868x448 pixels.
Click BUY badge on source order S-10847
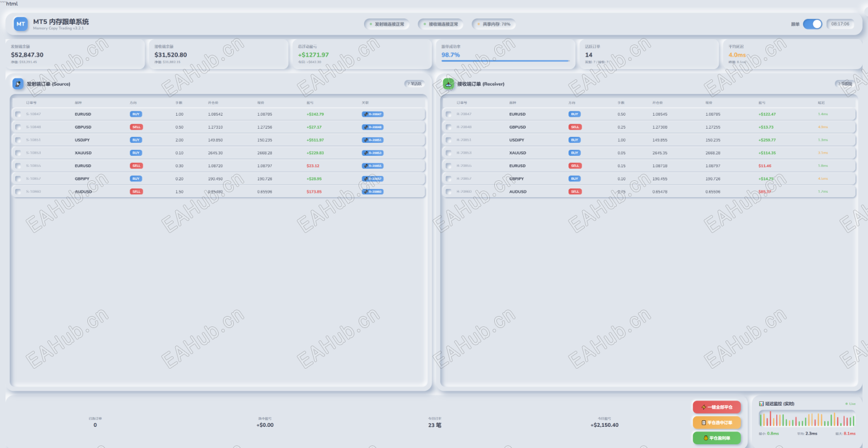pyautogui.click(x=136, y=114)
